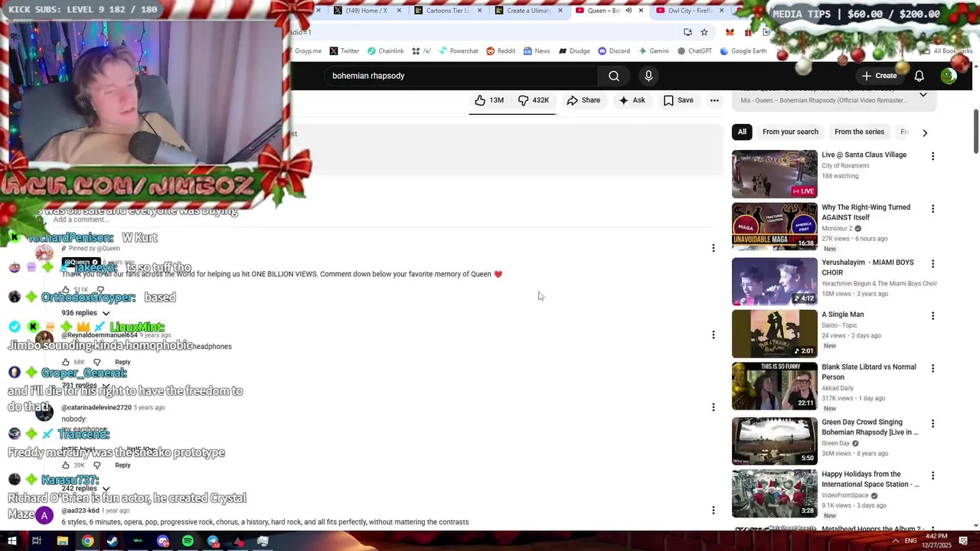
Task: Open the Reddit bookmark
Action: (501, 51)
